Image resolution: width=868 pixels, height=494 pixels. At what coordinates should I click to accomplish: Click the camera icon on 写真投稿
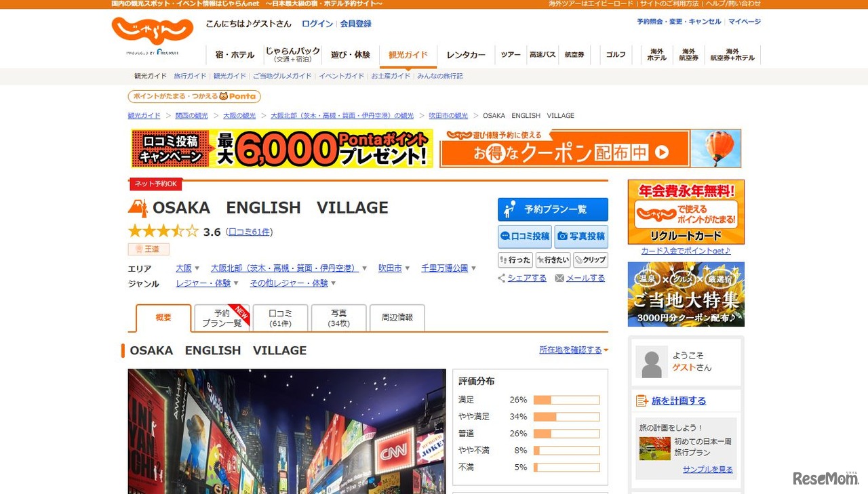(564, 236)
